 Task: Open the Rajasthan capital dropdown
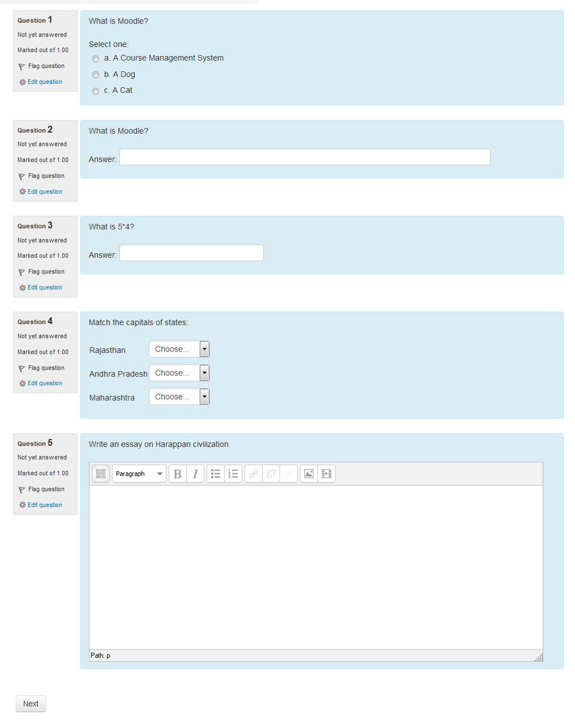tap(179, 349)
